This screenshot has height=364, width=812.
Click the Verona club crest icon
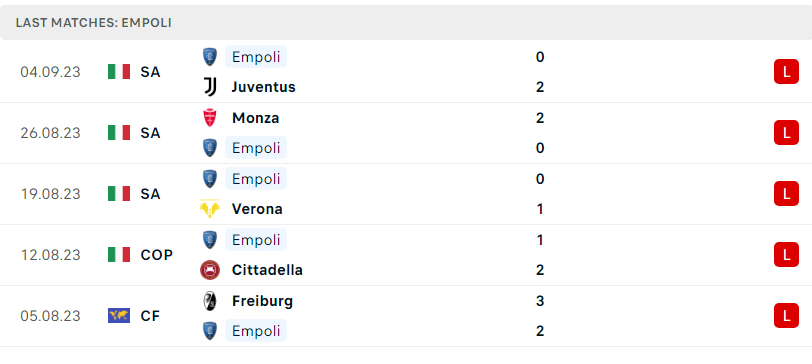210,209
